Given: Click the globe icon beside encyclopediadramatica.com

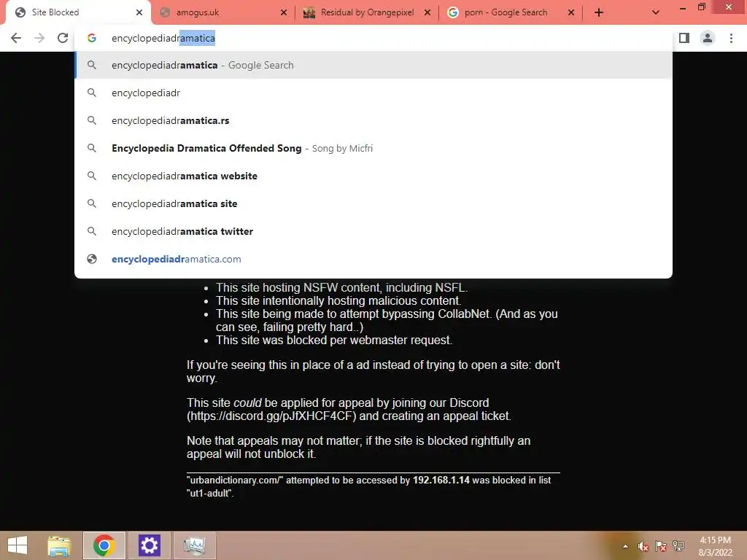Looking at the screenshot, I should click(92, 259).
